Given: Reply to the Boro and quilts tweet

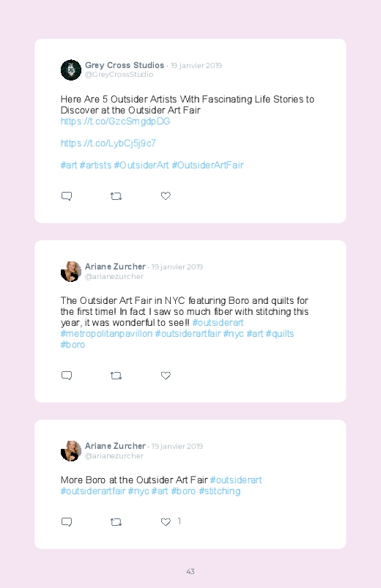Looking at the screenshot, I should (x=67, y=376).
